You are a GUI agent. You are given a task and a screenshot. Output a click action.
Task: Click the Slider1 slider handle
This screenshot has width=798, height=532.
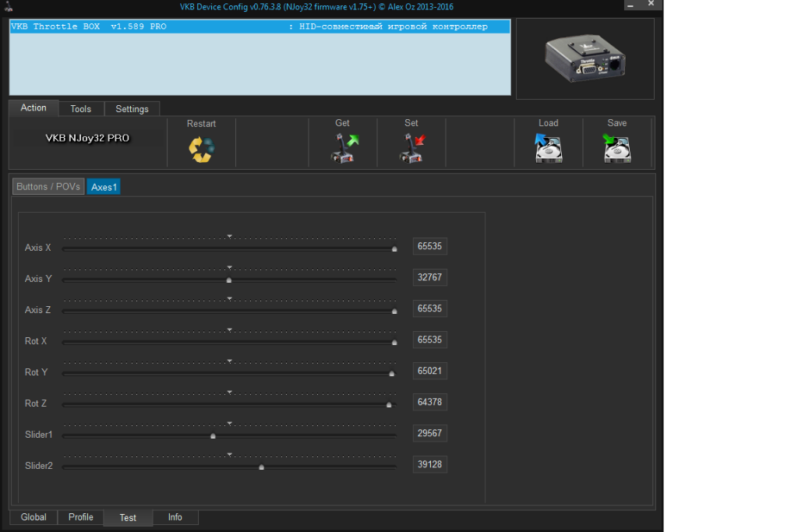214,436
